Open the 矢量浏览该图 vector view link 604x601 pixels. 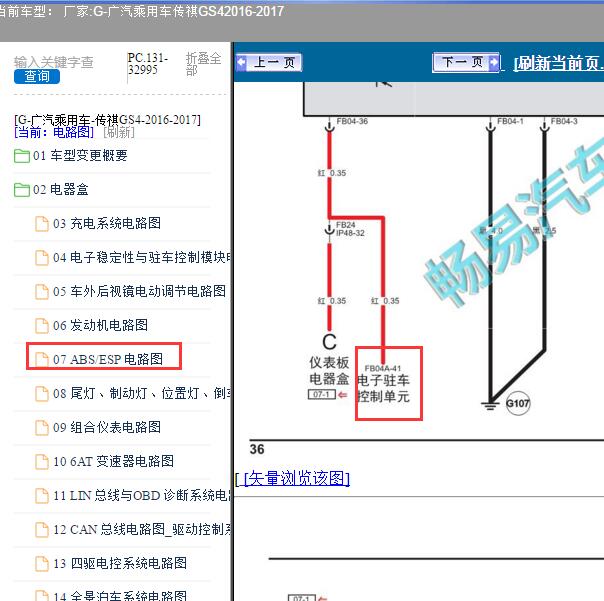click(x=297, y=478)
